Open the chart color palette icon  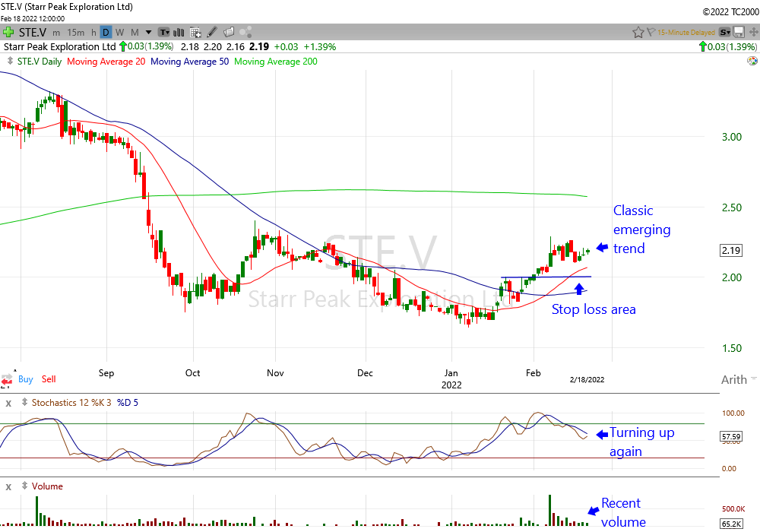[752, 61]
